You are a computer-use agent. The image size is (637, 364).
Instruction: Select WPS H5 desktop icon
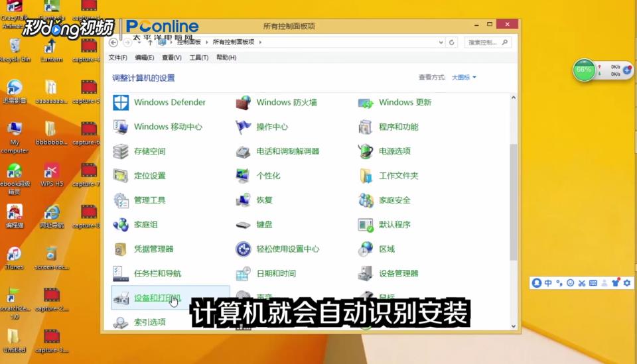(52, 175)
